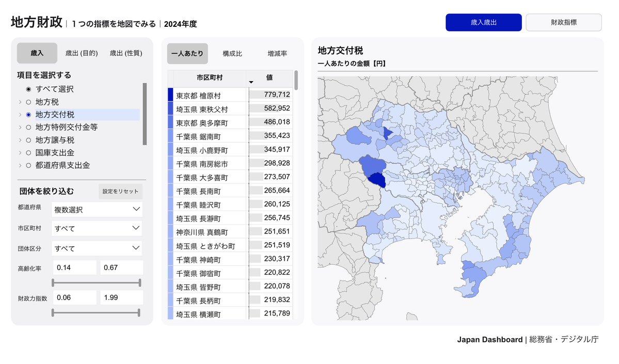Click the item list scrollbar

click(145, 114)
